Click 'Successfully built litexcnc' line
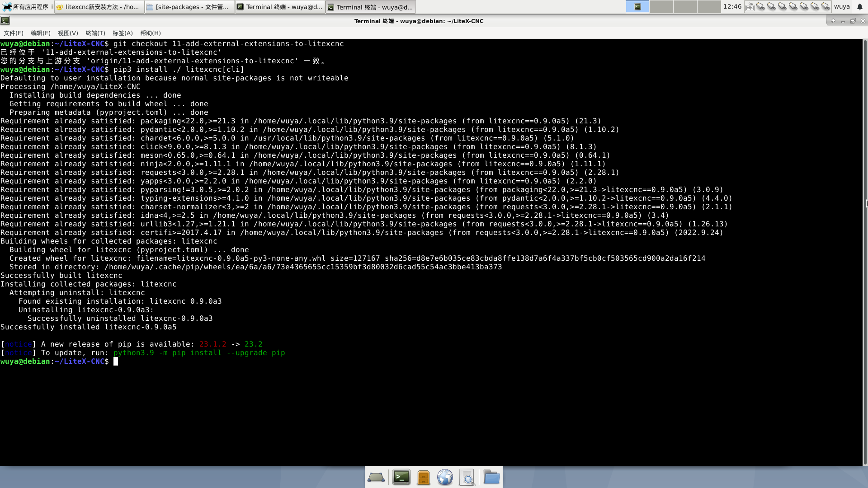 point(61,276)
